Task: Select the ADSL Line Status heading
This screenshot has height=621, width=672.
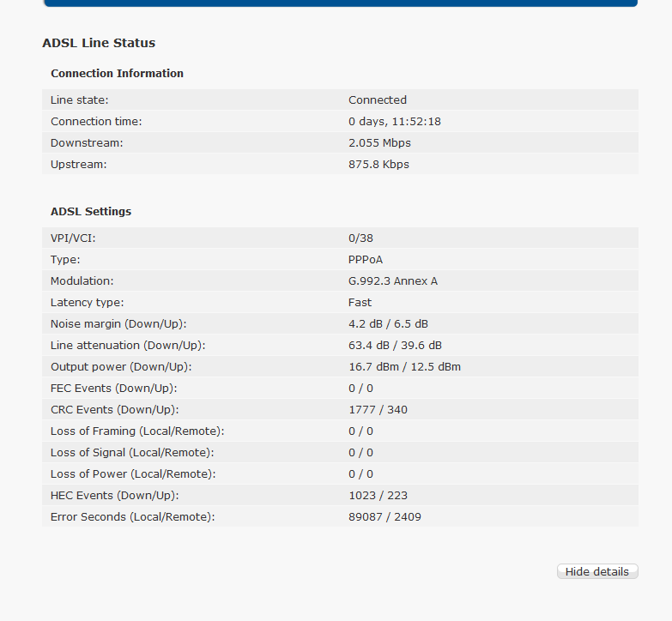Action: 99,43
